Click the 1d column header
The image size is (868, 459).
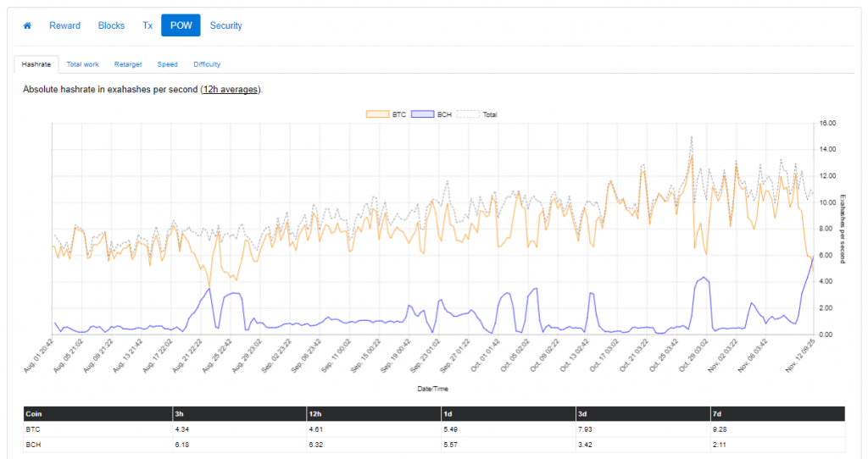(448, 413)
